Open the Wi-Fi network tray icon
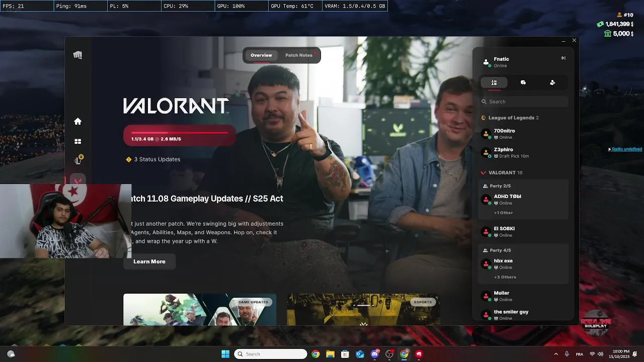The image size is (644, 362). coord(592,354)
